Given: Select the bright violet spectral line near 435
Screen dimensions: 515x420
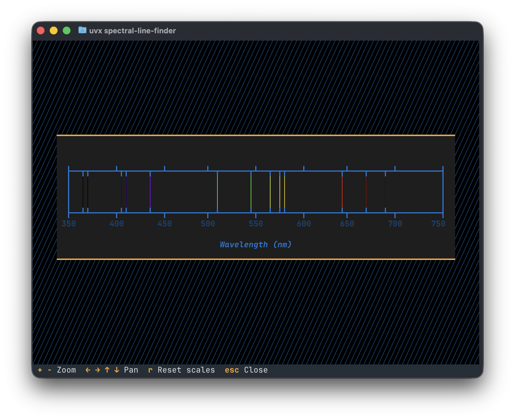Looking at the screenshot, I should 150,192.
